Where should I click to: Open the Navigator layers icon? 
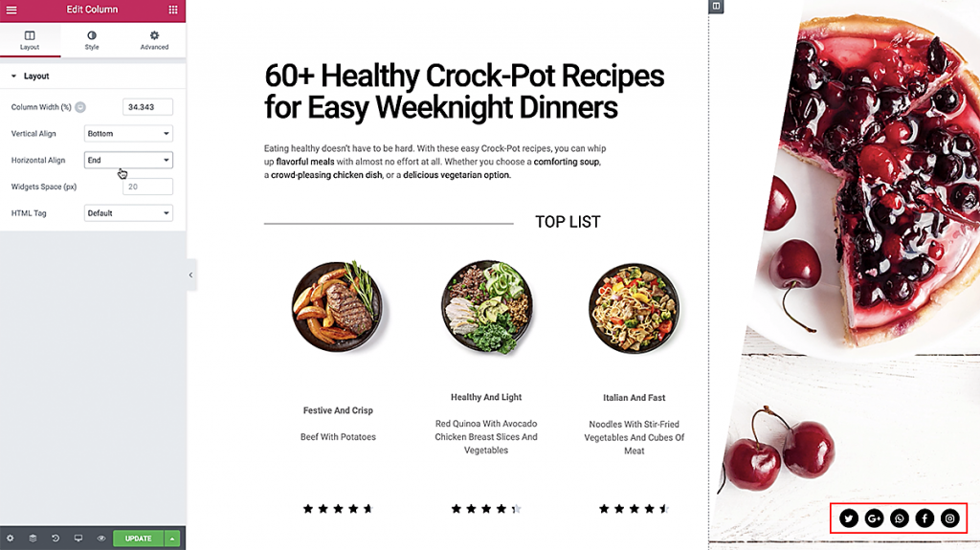pos(33,539)
